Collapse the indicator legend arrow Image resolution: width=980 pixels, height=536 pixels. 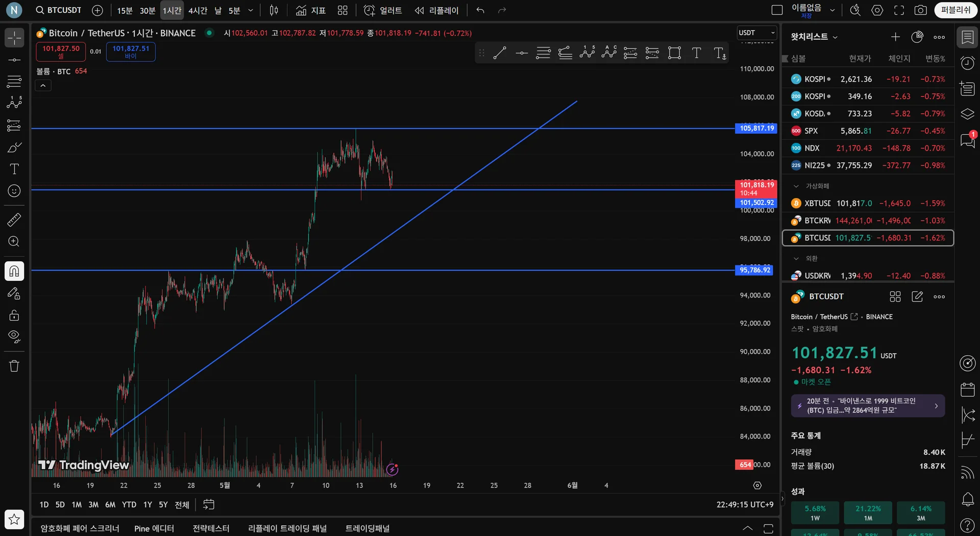coord(43,86)
